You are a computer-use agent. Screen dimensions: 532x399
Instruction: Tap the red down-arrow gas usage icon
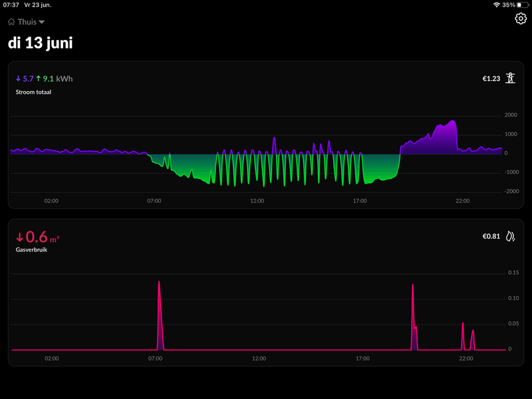(x=20, y=237)
